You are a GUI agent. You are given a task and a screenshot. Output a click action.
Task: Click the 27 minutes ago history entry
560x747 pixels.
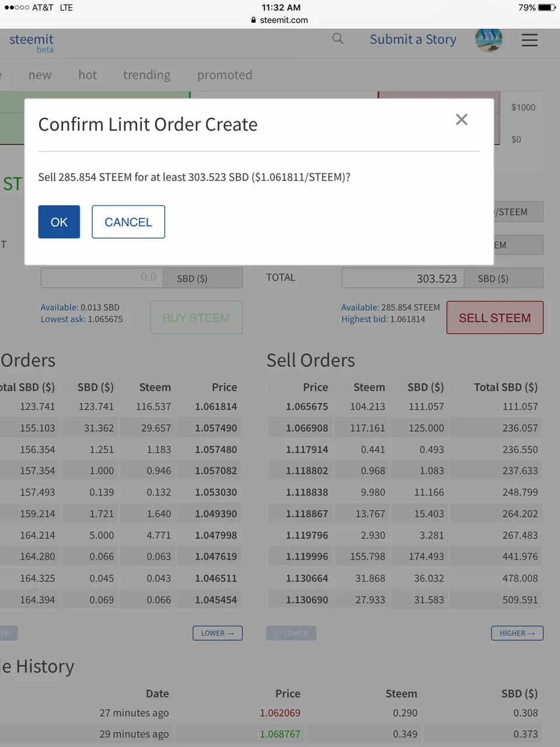point(134,713)
